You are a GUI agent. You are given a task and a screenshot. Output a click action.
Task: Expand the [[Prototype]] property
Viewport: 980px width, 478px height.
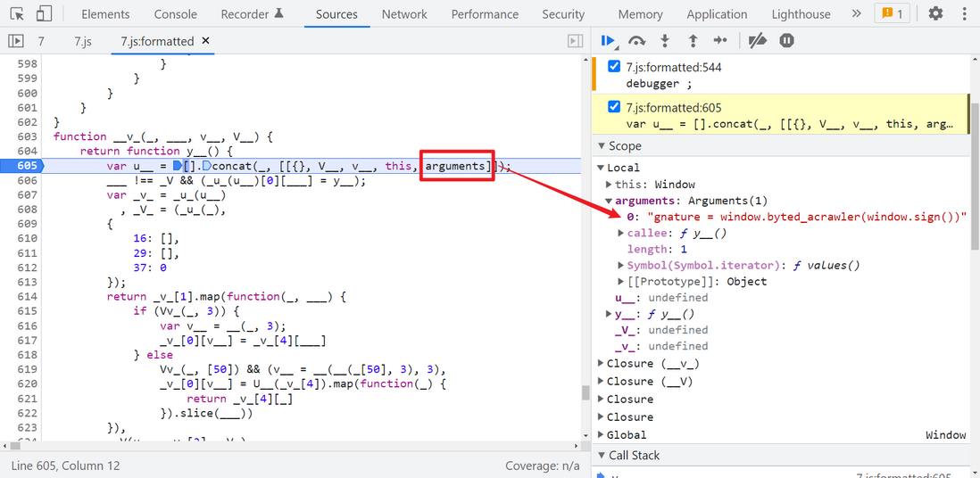coord(620,282)
